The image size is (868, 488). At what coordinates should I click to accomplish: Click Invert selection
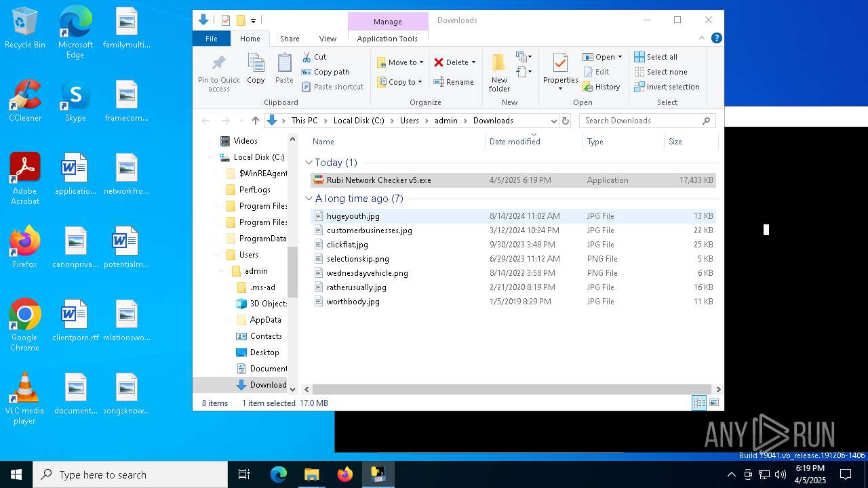point(667,87)
